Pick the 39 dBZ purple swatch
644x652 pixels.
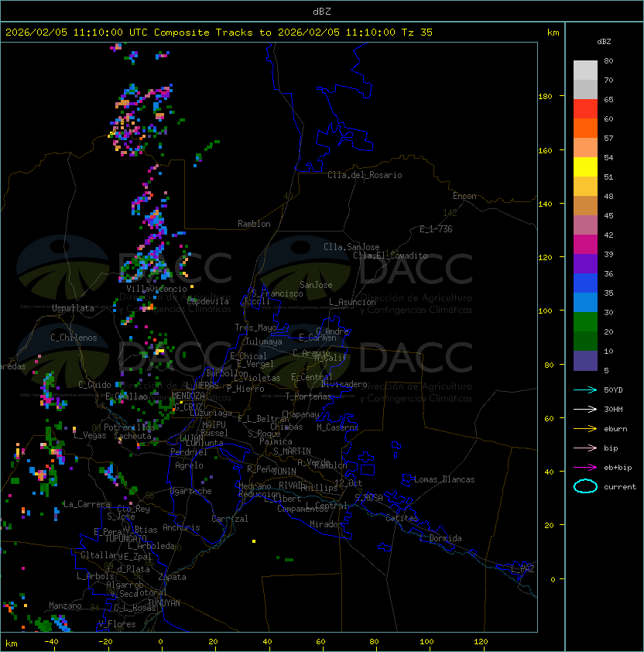[x=585, y=263]
